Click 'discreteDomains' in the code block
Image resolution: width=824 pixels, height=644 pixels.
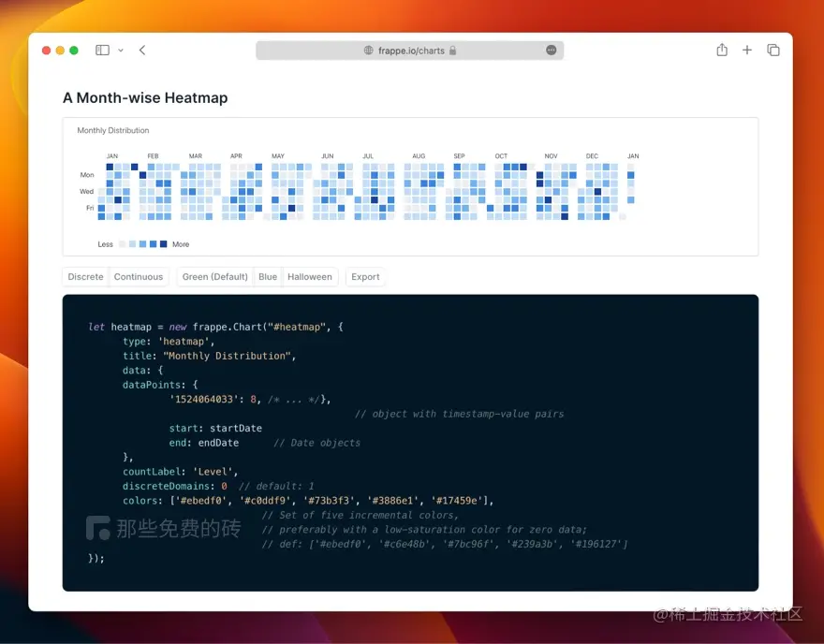pos(166,486)
